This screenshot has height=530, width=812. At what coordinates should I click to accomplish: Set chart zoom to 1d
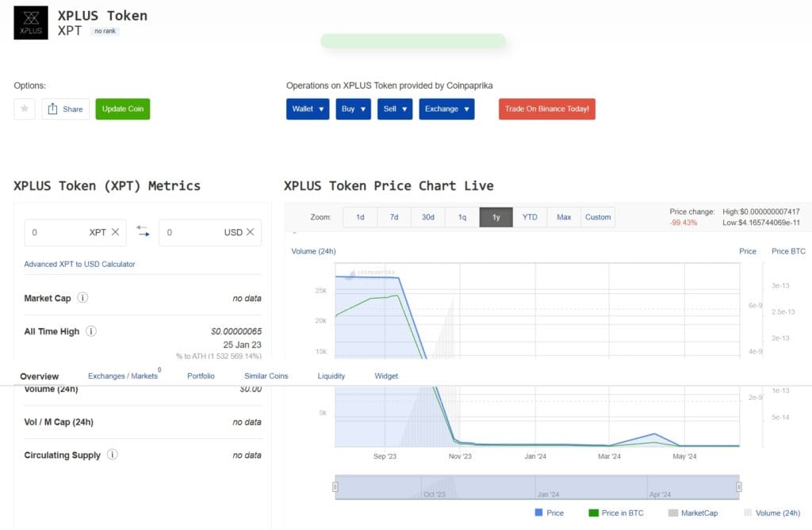pyautogui.click(x=360, y=217)
